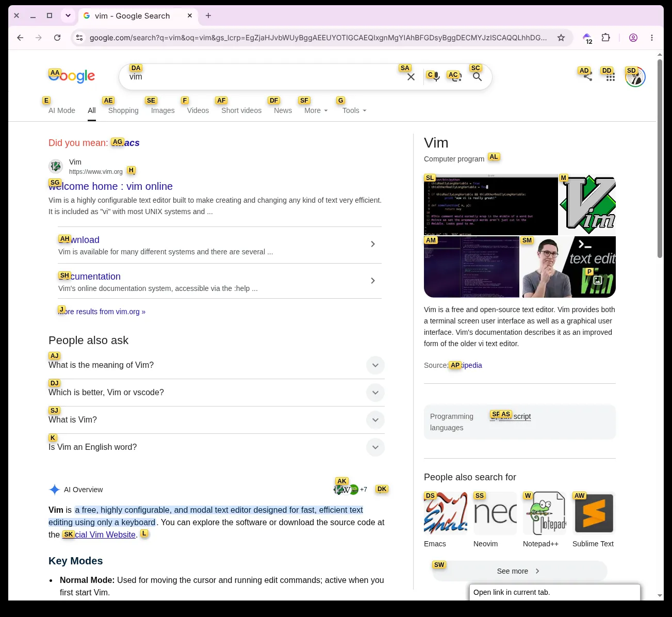
Task: Switch to the Shopping tab
Action: (123, 110)
